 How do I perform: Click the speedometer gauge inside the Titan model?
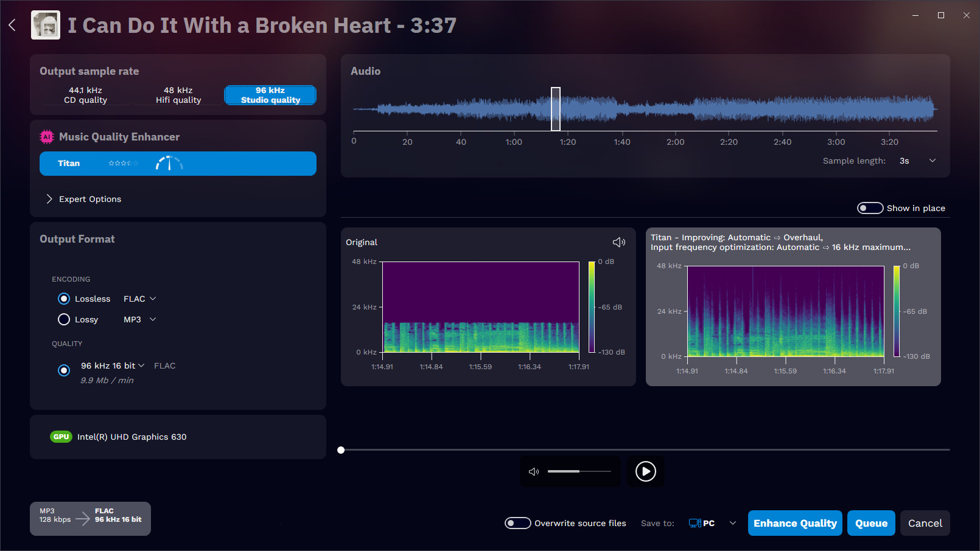[169, 163]
